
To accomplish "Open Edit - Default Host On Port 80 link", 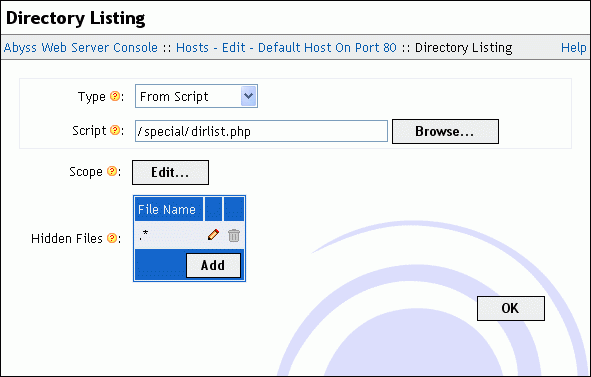I will 309,48.
